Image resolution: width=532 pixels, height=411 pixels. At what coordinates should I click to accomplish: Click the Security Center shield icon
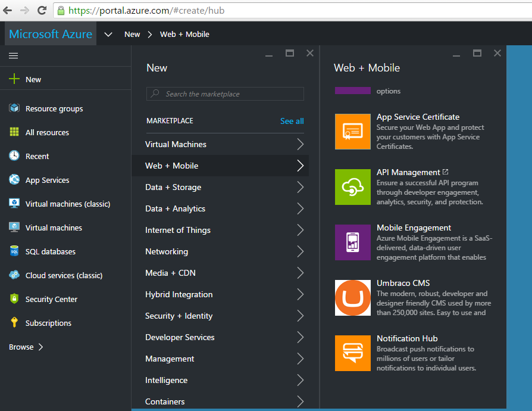pos(14,298)
